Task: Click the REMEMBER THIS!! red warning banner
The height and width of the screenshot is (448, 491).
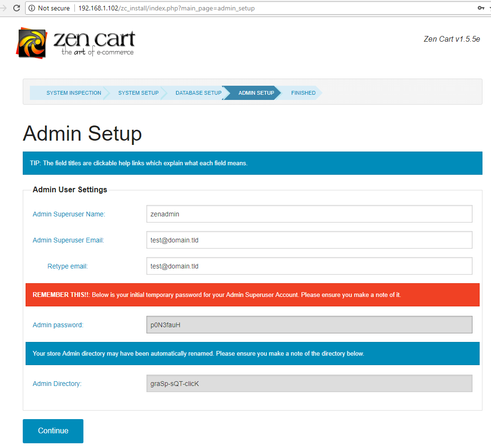Action: pyautogui.click(x=253, y=295)
